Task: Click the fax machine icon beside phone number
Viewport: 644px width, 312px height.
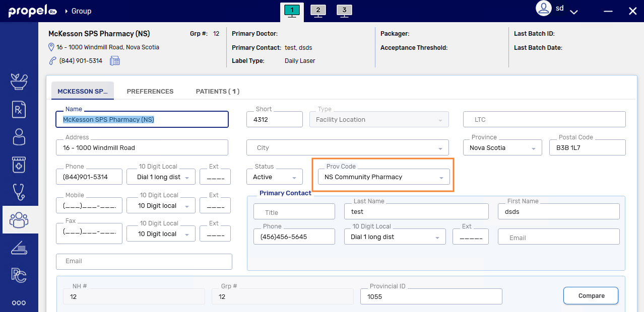Action: pyautogui.click(x=114, y=61)
